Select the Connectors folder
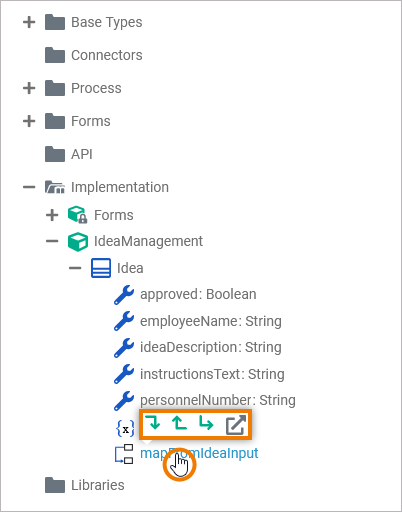 pyautogui.click(x=107, y=55)
